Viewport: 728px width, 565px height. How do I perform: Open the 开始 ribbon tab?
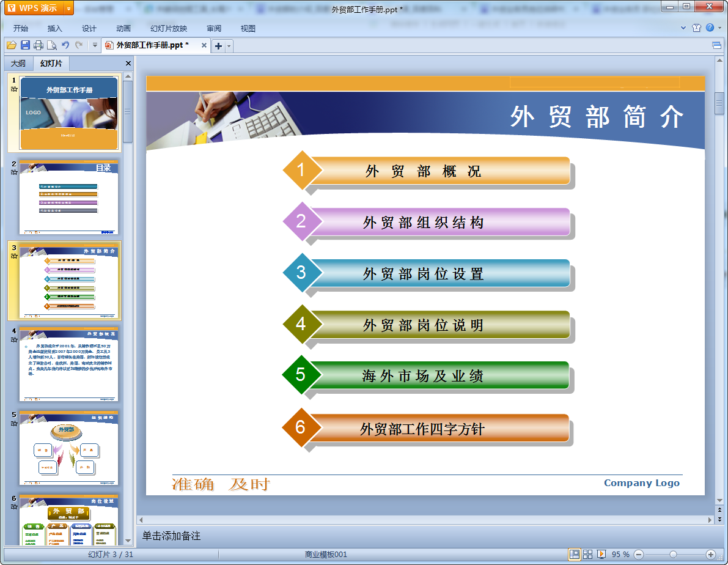pyautogui.click(x=20, y=28)
